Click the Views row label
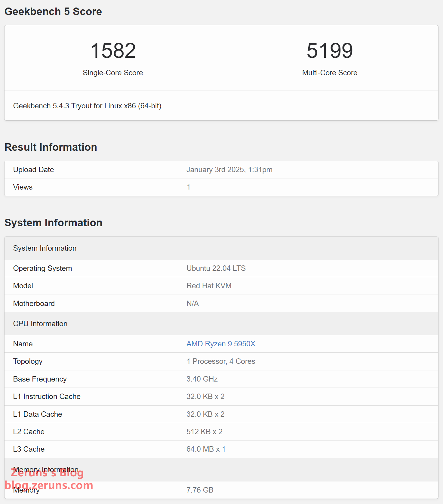The height and width of the screenshot is (504, 443). pos(23,187)
